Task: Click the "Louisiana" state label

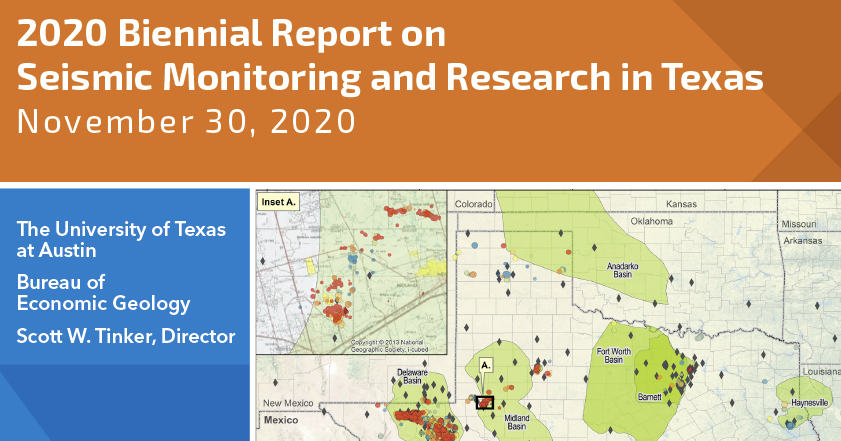Action: pos(822,371)
